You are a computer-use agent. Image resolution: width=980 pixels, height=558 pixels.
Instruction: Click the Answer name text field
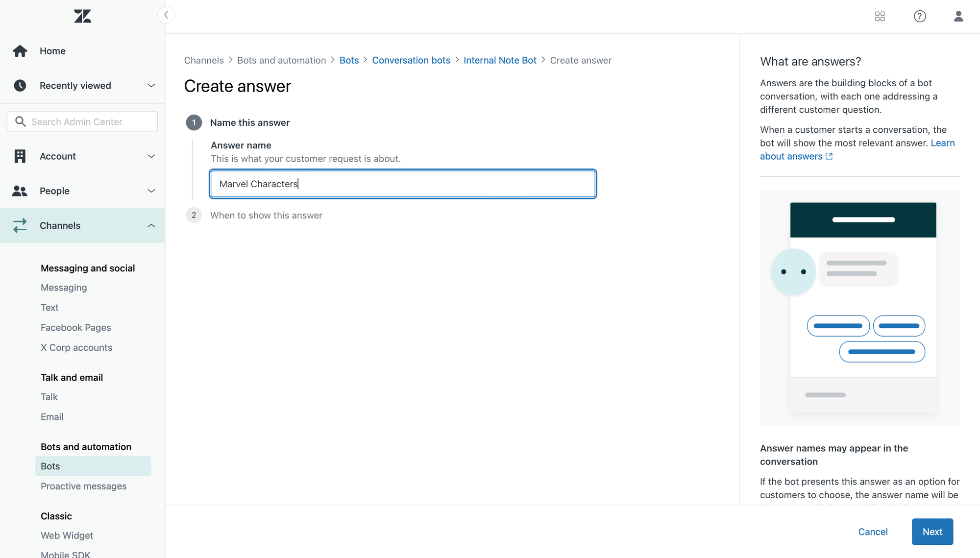403,184
